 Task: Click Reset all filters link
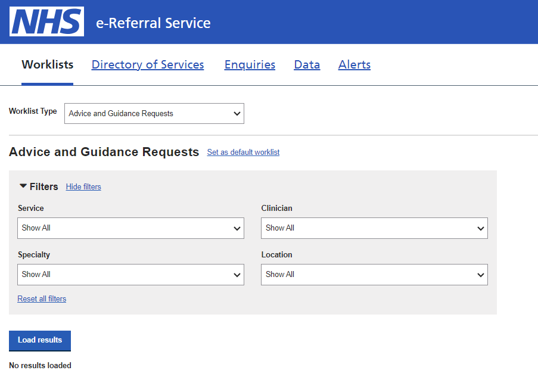pyautogui.click(x=42, y=298)
